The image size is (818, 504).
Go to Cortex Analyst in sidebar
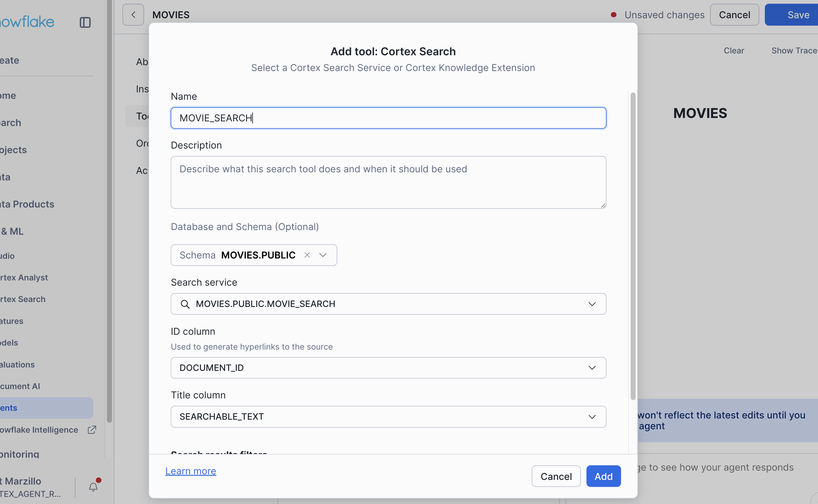24,277
